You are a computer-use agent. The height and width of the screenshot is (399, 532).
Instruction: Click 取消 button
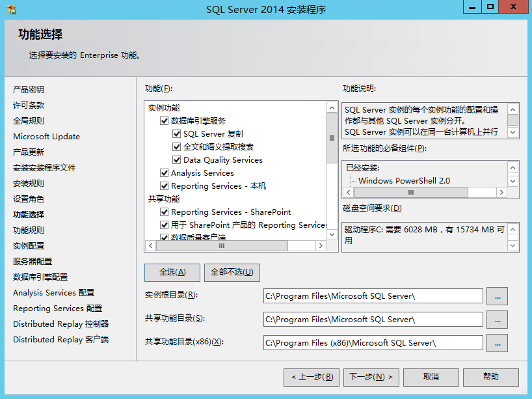431,377
